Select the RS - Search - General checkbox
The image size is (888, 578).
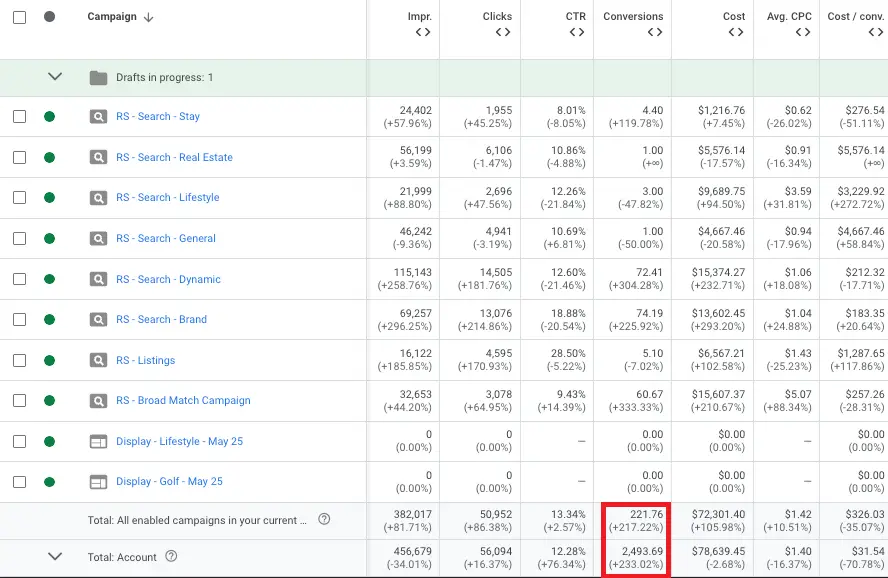point(19,238)
